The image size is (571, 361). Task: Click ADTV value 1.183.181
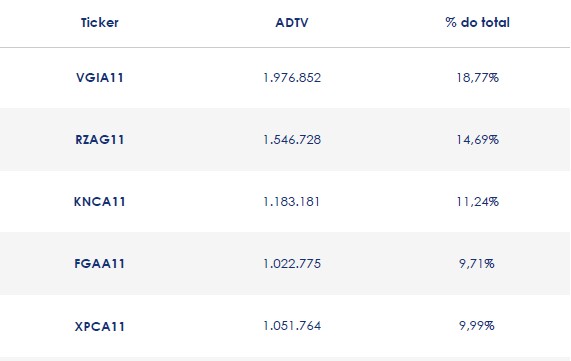coord(292,201)
